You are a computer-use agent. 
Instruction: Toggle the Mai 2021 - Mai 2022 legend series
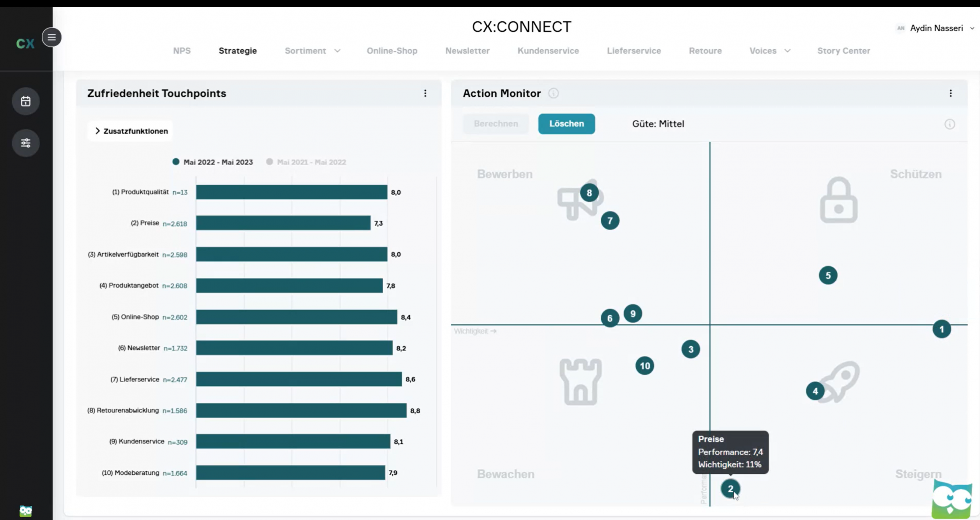coord(306,162)
